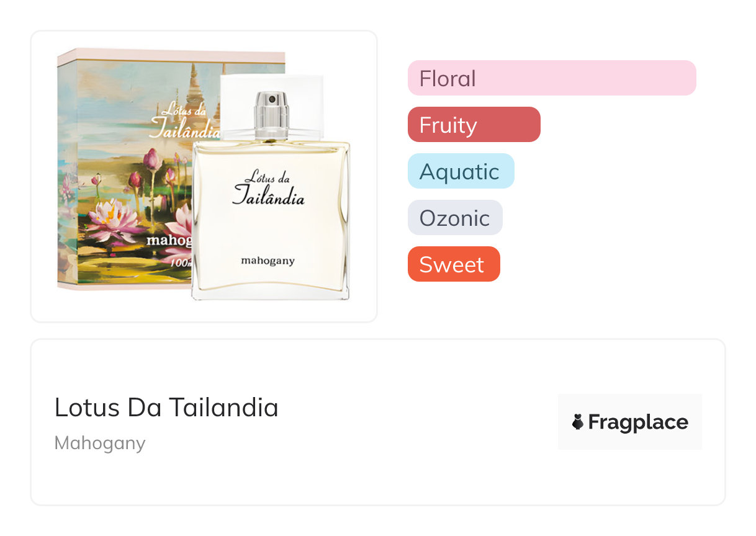Select the Aquatic accord tag
This screenshot has width=756, height=536.
click(x=461, y=171)
